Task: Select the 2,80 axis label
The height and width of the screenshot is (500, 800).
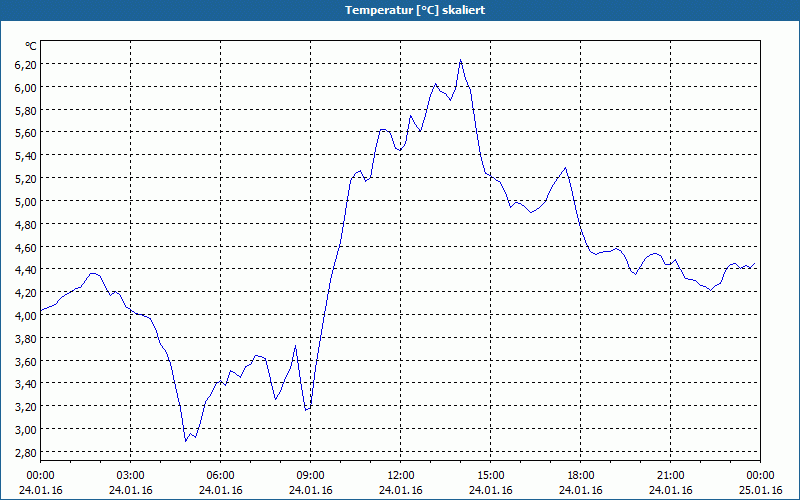Action: coord(27,453)
